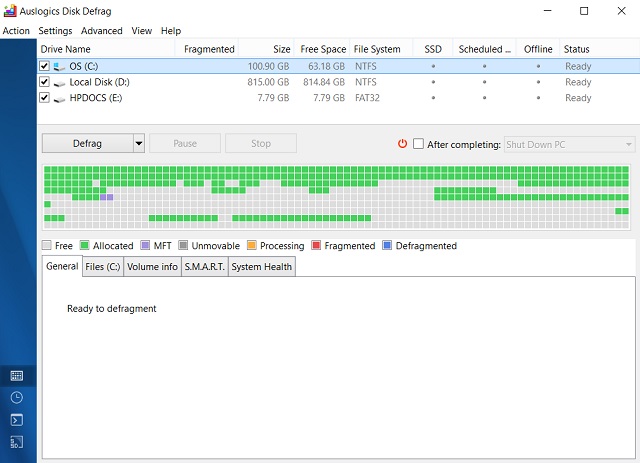Click the 63.18 GB free space value

[x=326, y=66]
